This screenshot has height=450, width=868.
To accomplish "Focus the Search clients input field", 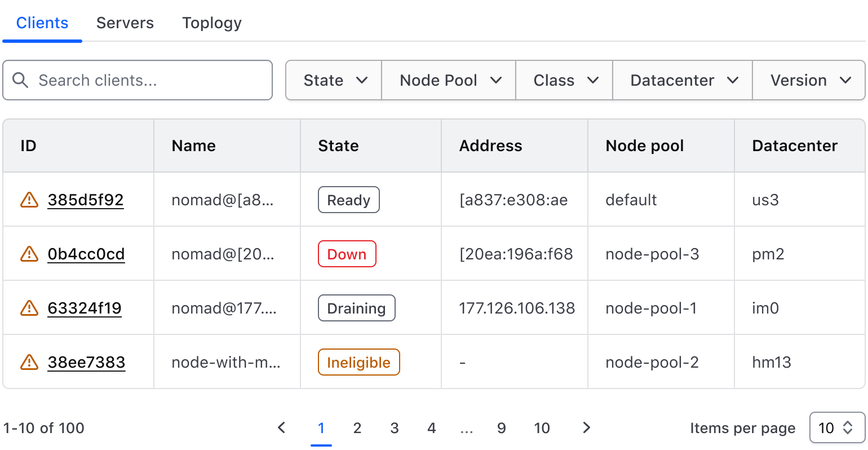I will [147, 80].
